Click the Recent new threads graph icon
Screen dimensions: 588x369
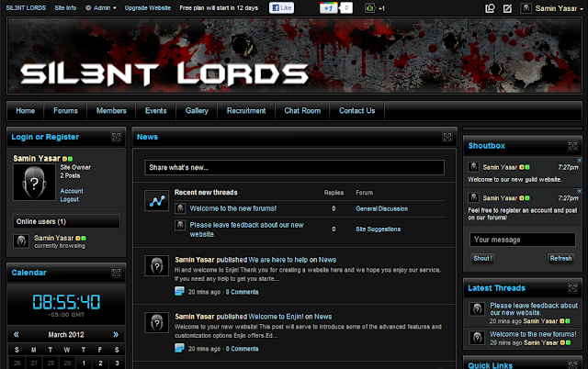(x=157, y=201)
